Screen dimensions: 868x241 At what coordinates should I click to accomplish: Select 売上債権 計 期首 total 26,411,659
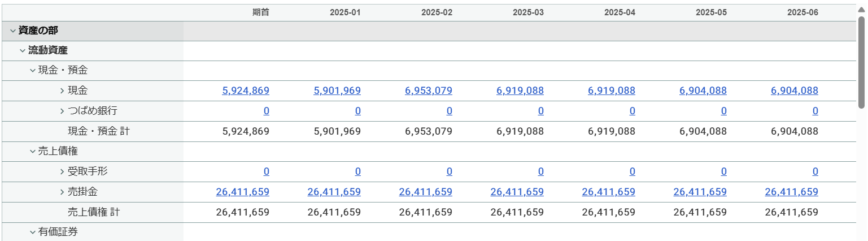click(243, 212)
